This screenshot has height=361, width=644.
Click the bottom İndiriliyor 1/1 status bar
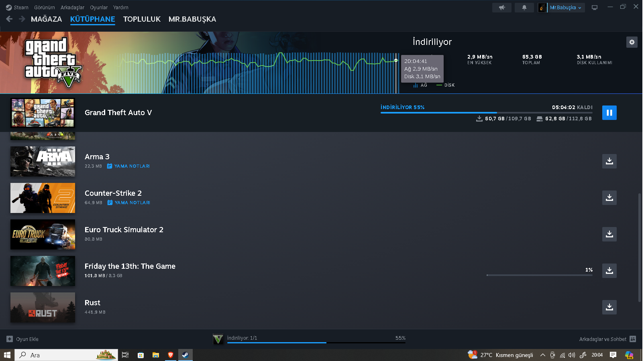click(316, 339)
